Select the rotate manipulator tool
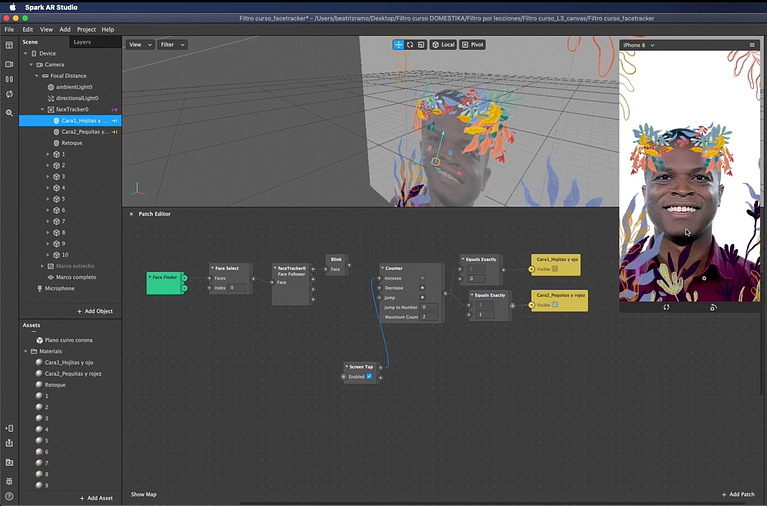Screen dimensions: 767x506 pyautogui.click(x=410, y=45)
